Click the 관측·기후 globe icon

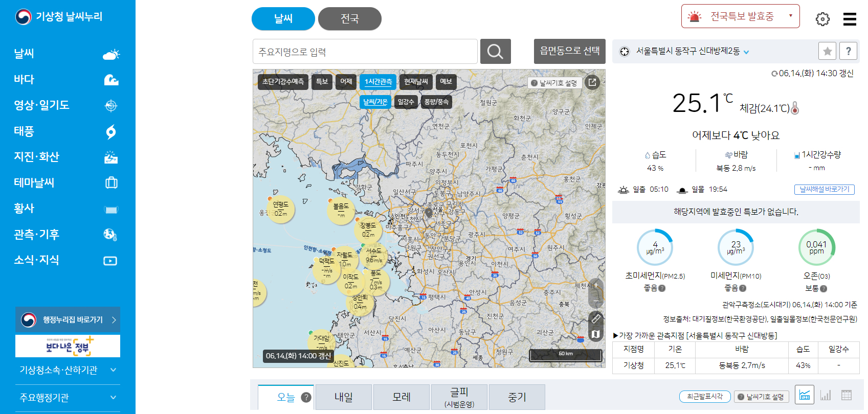coord(110,235)
